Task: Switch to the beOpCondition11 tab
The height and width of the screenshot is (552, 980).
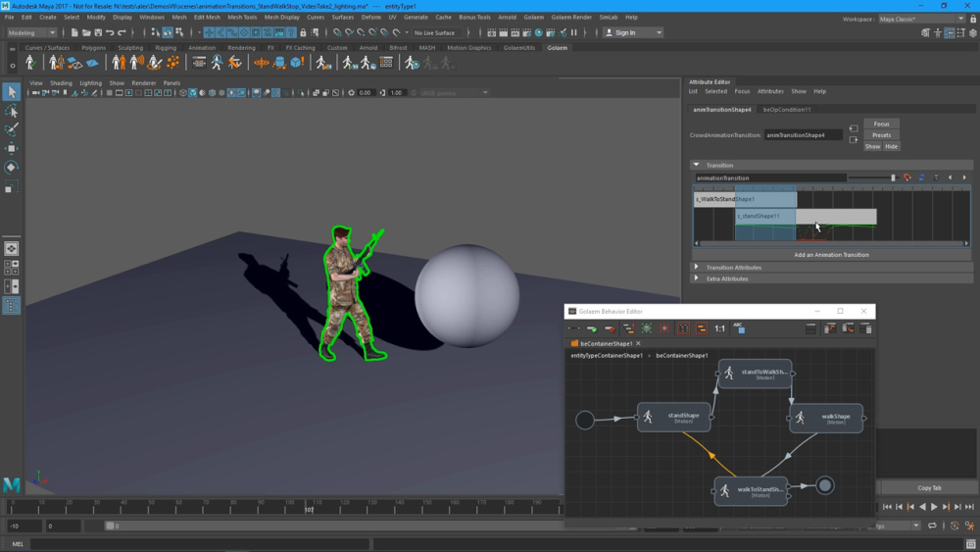Action: click(x=786, y=110)
